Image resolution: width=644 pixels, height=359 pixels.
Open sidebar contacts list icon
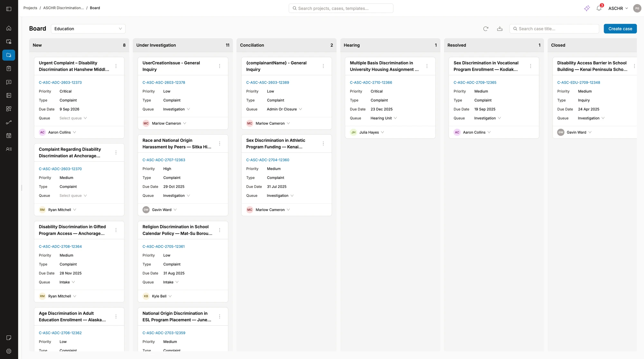pyautogui.click(x=9, y=149)
